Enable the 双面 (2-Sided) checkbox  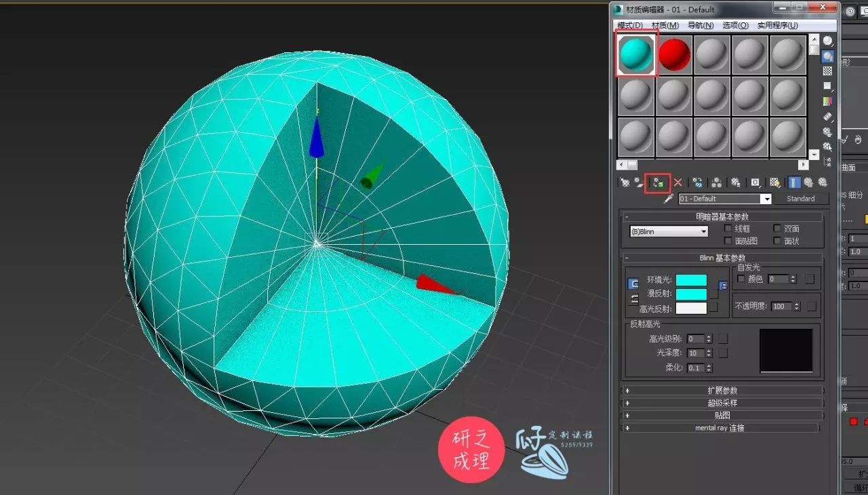(777, 229)
